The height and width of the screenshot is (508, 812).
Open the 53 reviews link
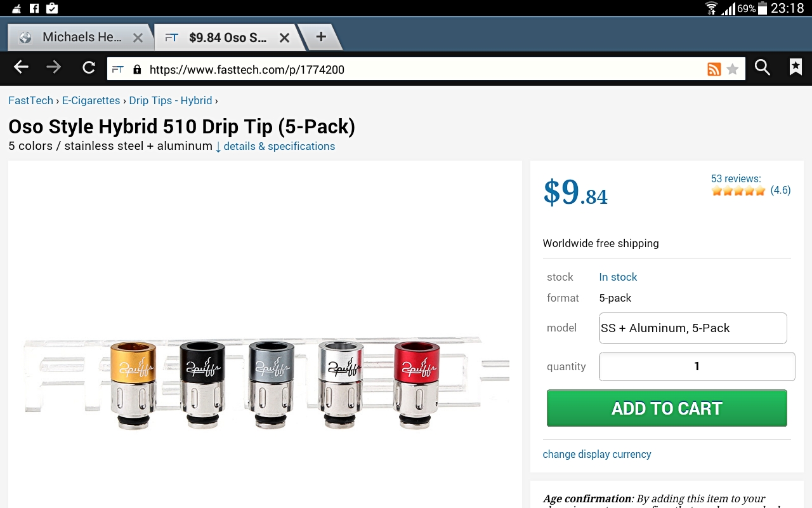pyautogui.click(x=735, y=178)
